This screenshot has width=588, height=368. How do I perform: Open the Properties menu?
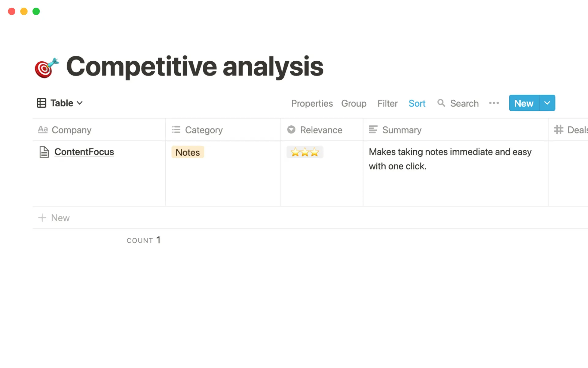(x=312, y=103)
